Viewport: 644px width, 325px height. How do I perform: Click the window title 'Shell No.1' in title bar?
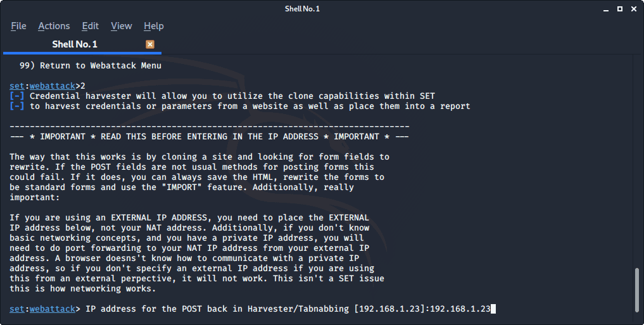click(302, 9)
